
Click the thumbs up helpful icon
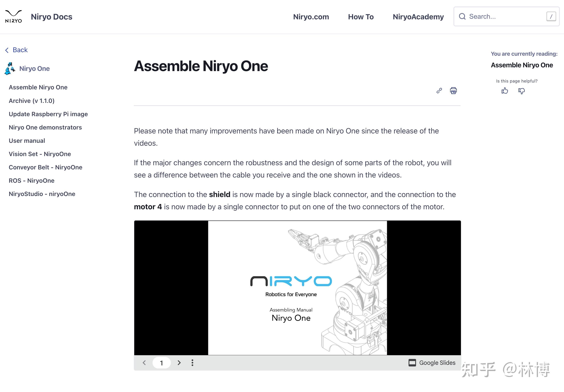(505, 91)
